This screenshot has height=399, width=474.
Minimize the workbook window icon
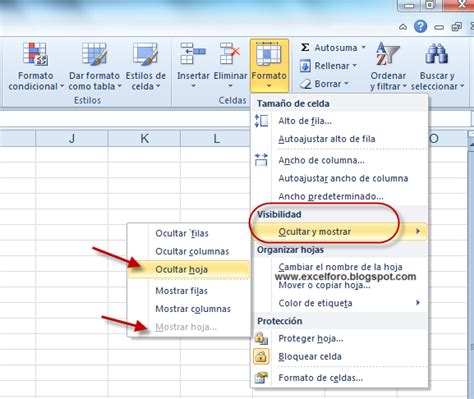point(439,27)
